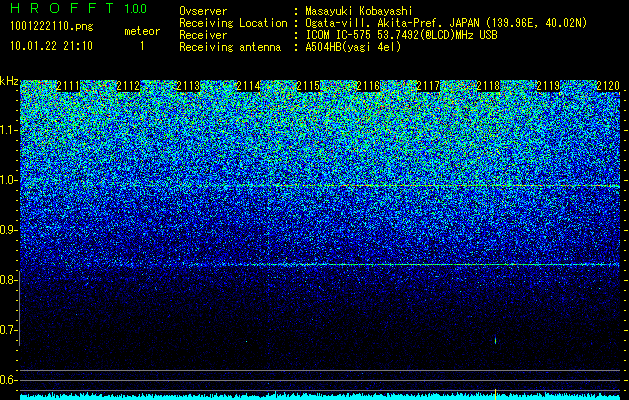This screenshot has height=400, width=629.
Task: Select observer name Masayuki Kobayashi
Action: click(x=359, y=11)
